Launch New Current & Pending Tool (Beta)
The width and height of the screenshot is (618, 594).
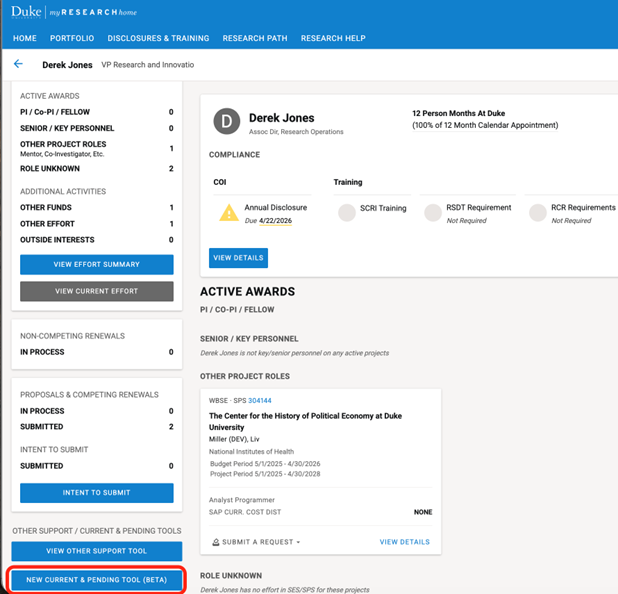point(97,580)
